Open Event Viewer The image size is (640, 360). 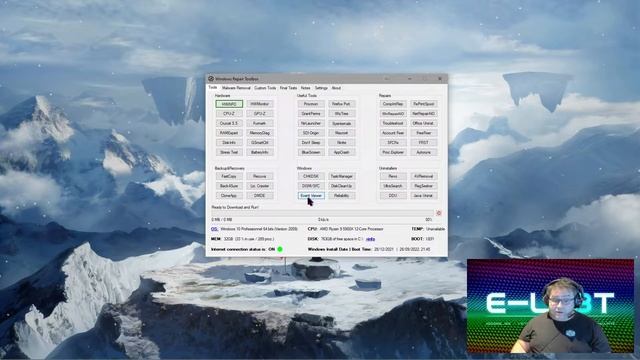(311, 196)
